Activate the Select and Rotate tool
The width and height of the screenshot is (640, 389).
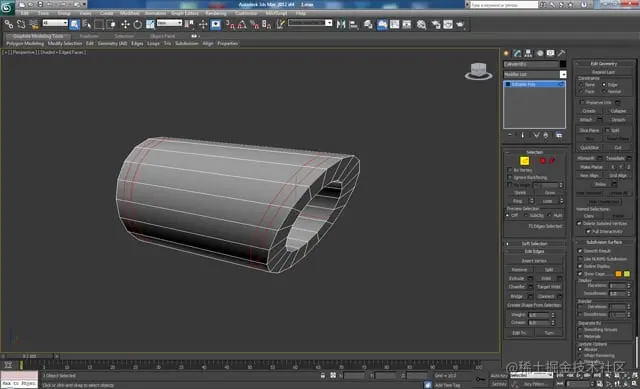[x=138, y=24]
